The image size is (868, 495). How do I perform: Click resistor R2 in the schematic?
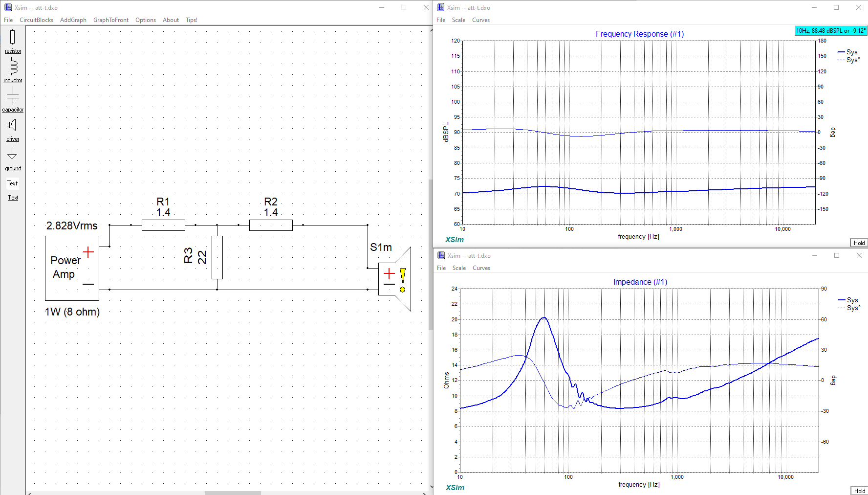click(x=271, y=225)
